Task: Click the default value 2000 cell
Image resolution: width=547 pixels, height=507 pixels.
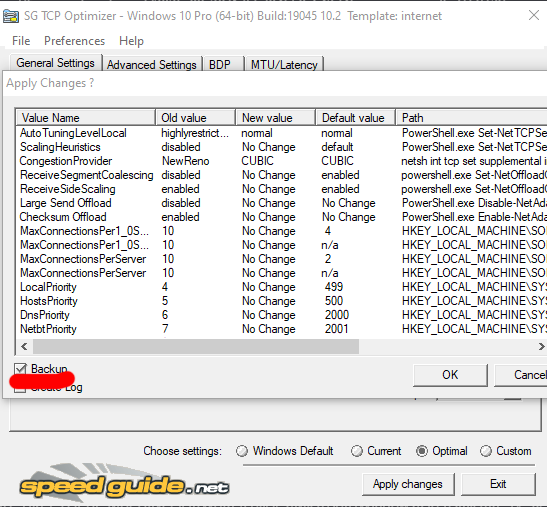Action: (x=337, y=315)
